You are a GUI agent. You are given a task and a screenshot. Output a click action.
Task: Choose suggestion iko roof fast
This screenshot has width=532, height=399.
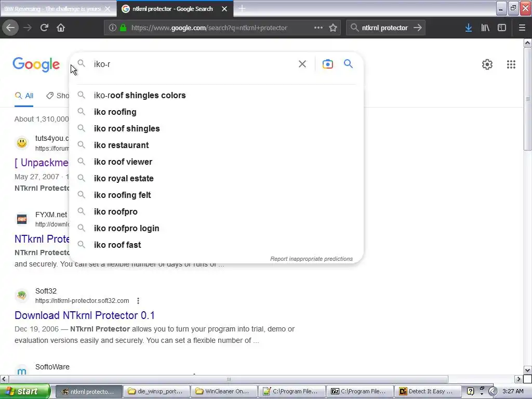click(x=216, y=245)
